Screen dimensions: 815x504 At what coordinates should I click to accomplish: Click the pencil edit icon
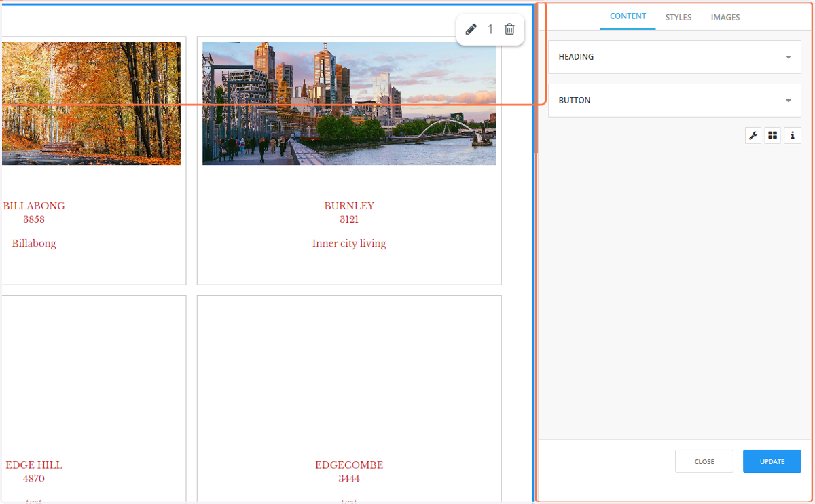471,29
